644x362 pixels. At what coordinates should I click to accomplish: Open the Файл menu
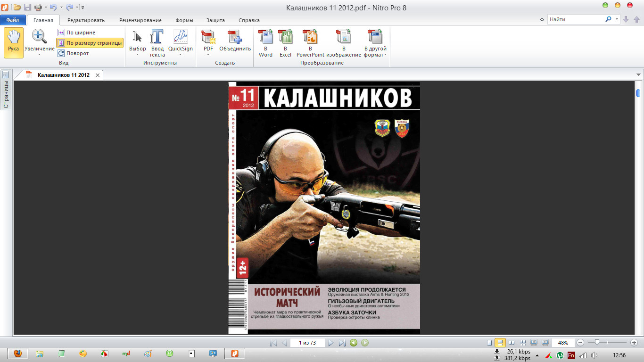click(x=13, y=20)
